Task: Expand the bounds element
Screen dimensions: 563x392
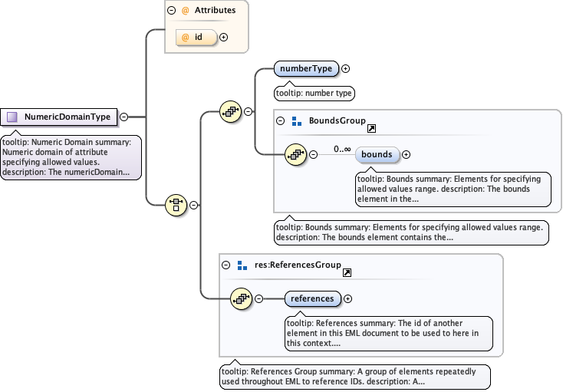Action: pyautogui.click(x=406, y=154)
